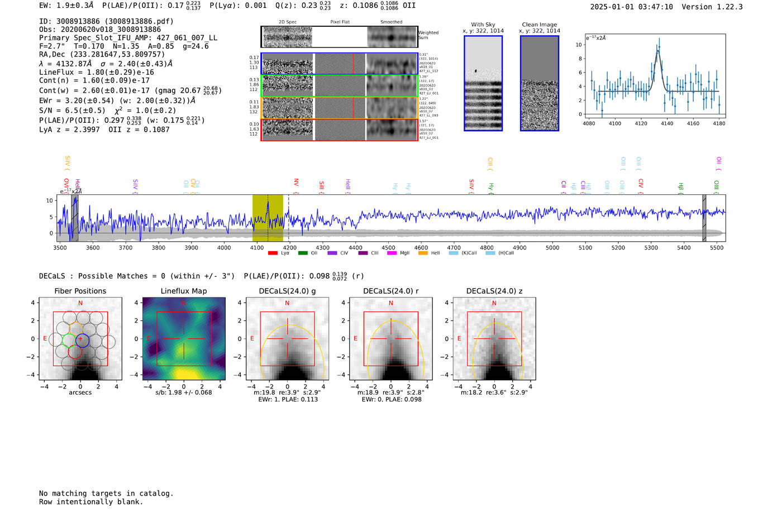782x532 pixels.
Task: Click the Row intentionally blank text
Action: (91, 501)
